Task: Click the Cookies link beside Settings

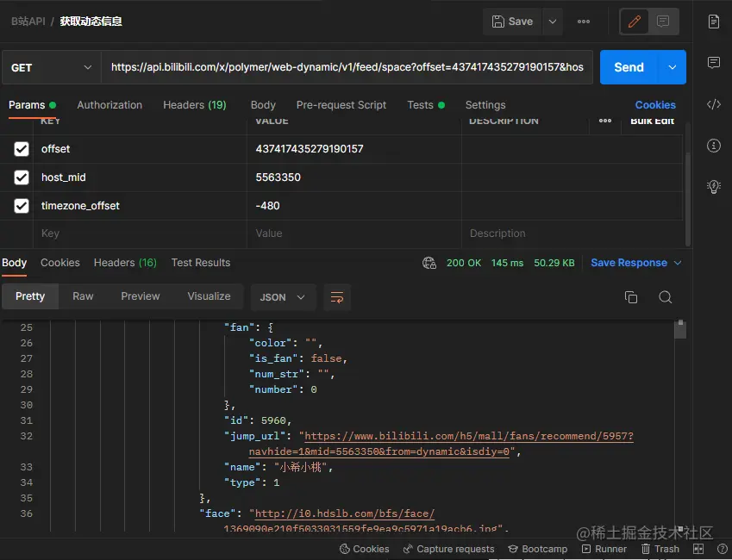Action: (x=655, y=105)
